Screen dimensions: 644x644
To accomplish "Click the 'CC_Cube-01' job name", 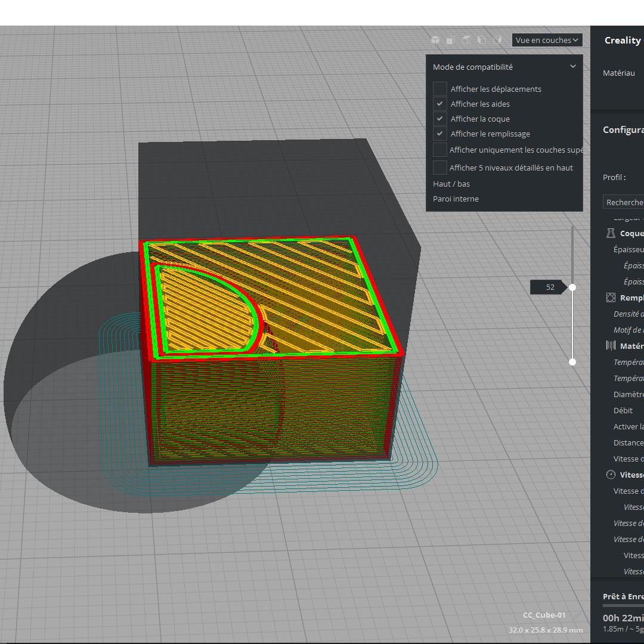I will click(x=544, y=615).
